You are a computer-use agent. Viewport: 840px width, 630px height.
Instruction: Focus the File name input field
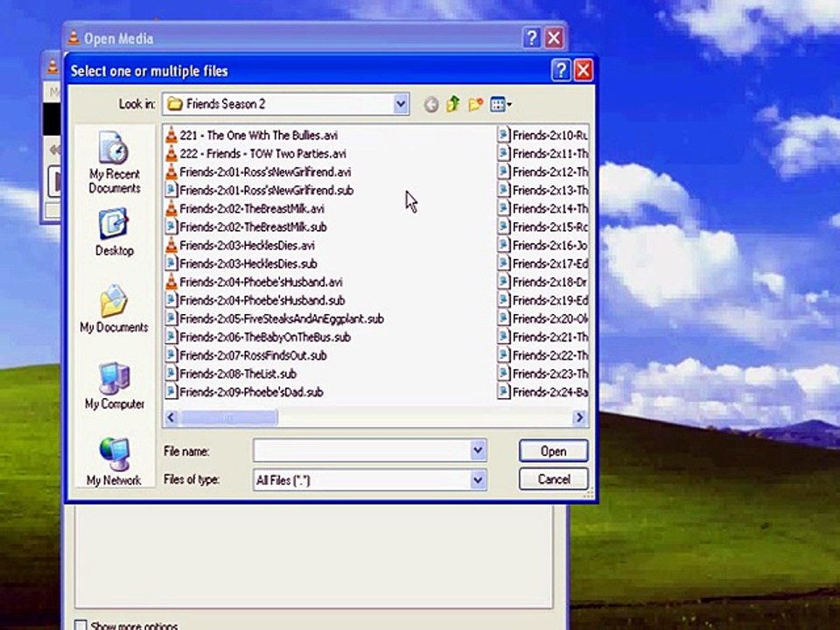pyautogui.click(x=362, y=451)
